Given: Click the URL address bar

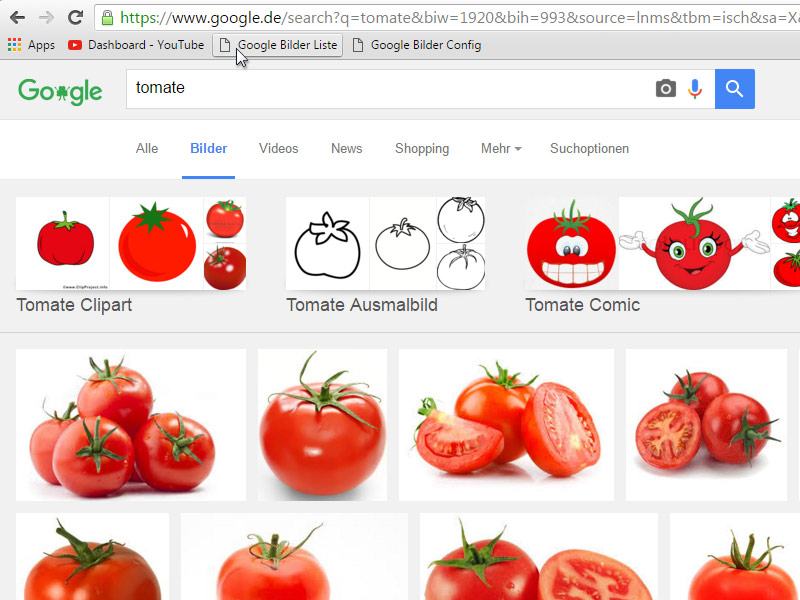Looking at the screenshot, I should [449, 18].
